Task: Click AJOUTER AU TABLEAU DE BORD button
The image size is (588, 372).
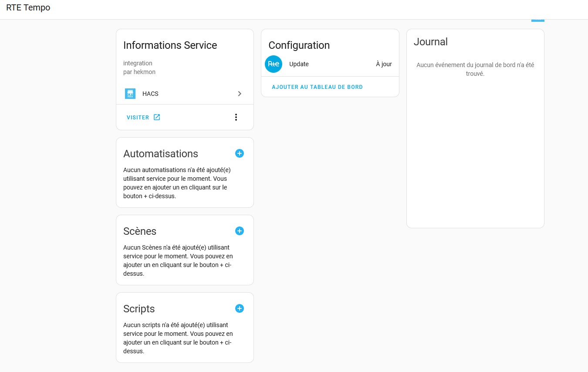Action: (317, 87)
